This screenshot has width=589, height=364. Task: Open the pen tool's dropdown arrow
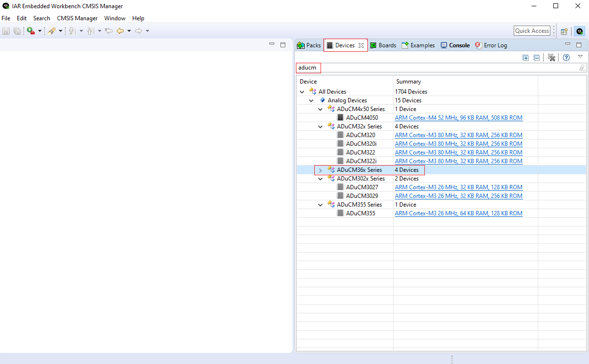[61, 31]
